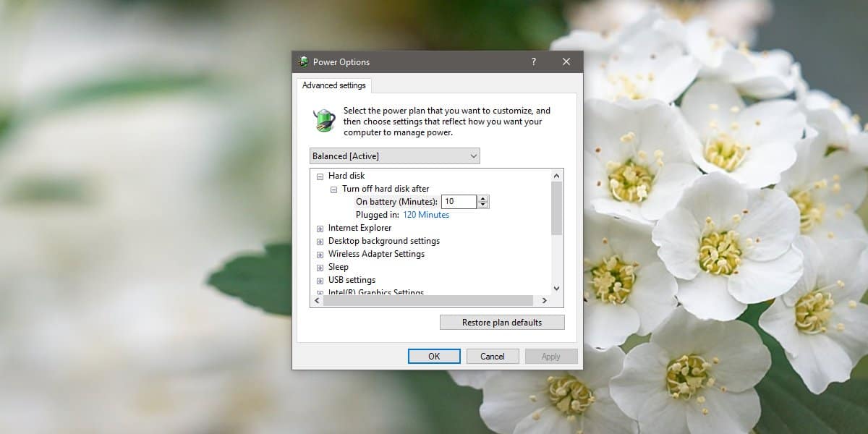
Task: Click the horizontal scrollbar right arrow
Action: click(x=545, y=300)
